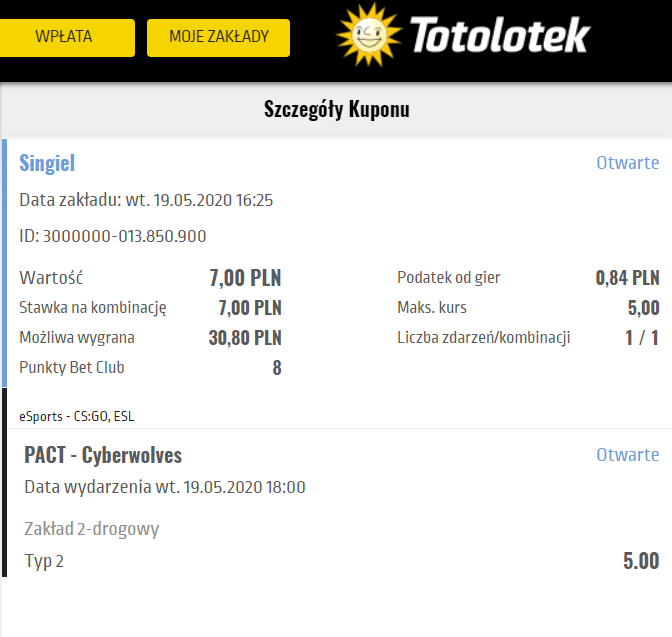Click the Punkty Bet Club value 8
The image size is (672, 637).
[x=276, y=368]
